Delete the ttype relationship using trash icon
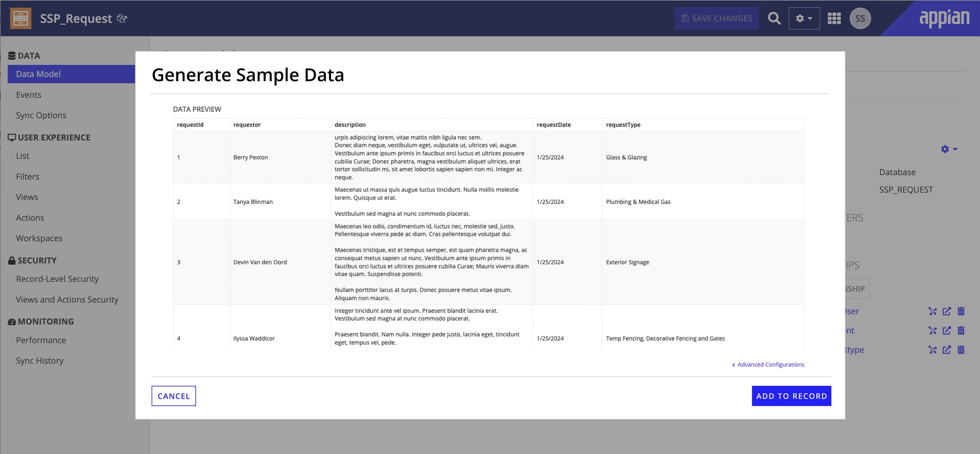This screenshot has width=980, height=454. pyautogui.click(x=961, y=349)
